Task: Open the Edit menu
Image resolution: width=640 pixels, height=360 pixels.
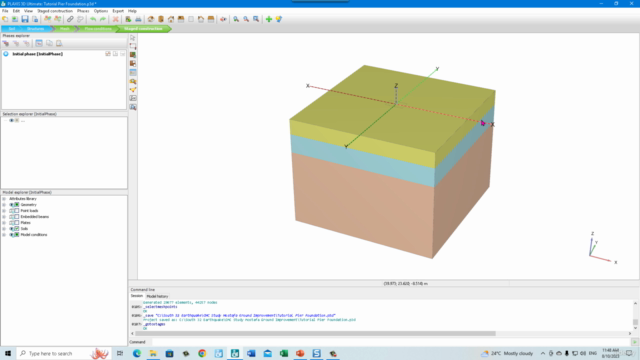Action: (x=16, y=11)
